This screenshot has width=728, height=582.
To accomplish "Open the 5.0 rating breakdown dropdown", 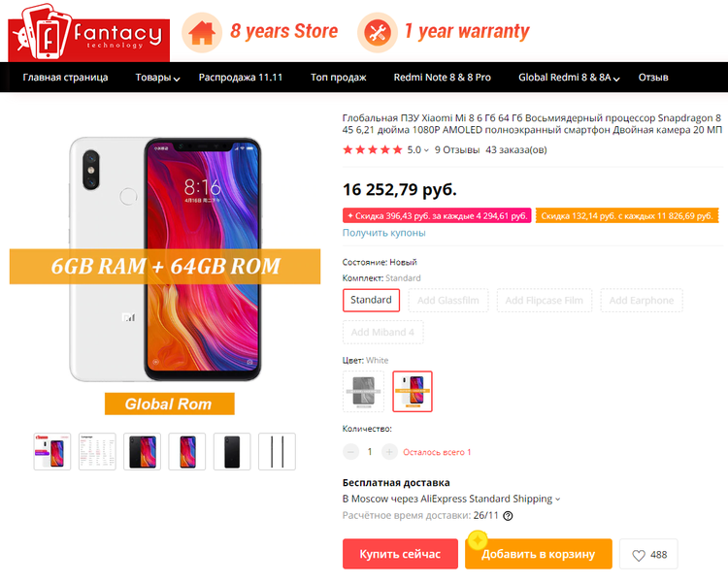I will [417, 150].
